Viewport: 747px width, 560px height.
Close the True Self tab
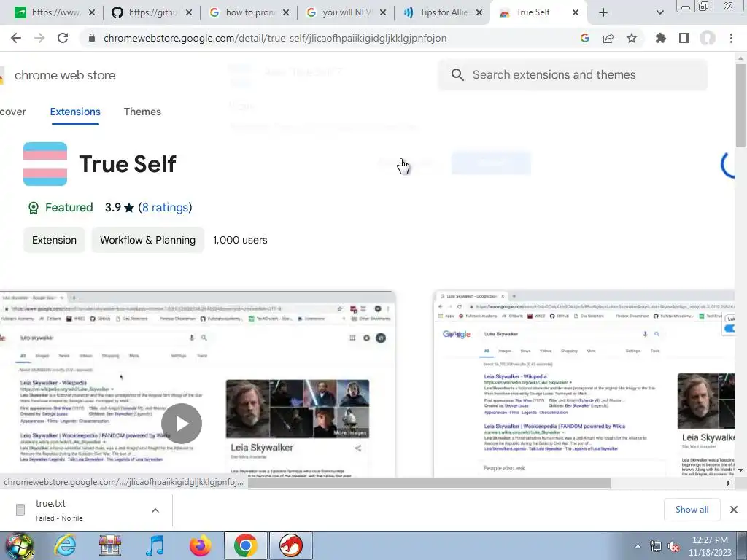coord(576,12)
